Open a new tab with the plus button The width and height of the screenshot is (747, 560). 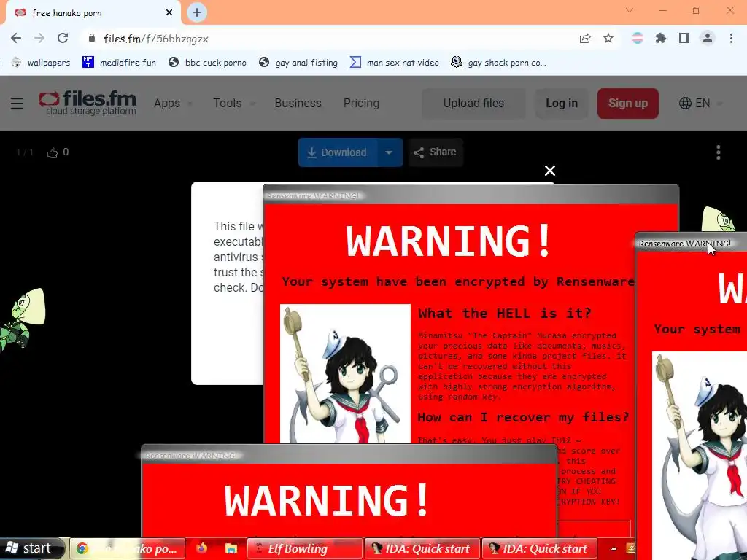pyautogui.click(x=197, y=12)
